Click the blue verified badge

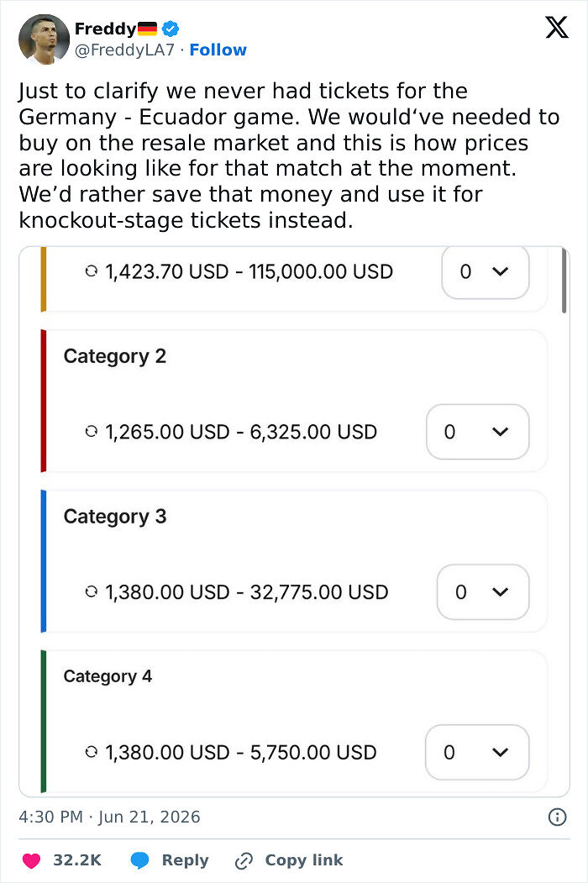click(171, 29)
